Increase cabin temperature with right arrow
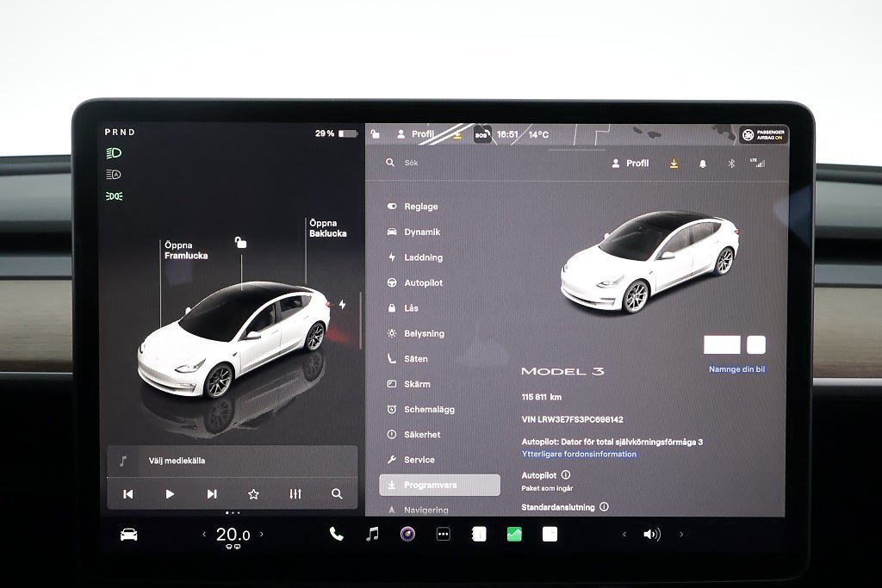Screen dimensions: 882x588 (262, 534)
